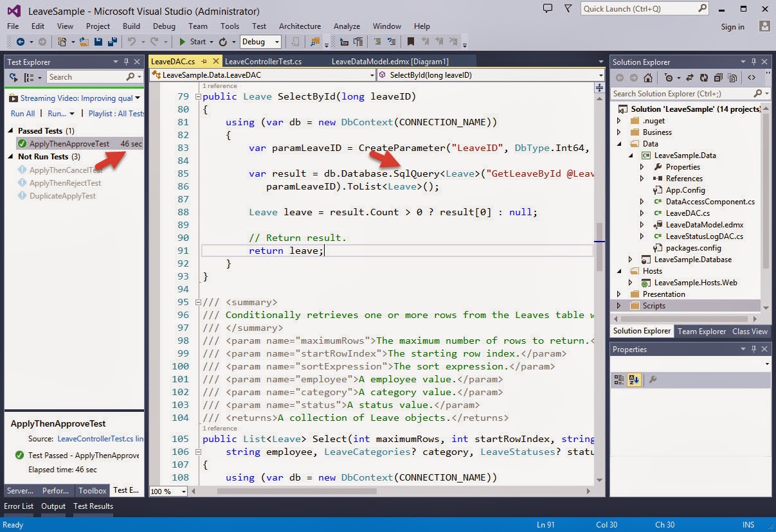
Task: Click the View Code angle-brackets icon
Action: (752, 78)
